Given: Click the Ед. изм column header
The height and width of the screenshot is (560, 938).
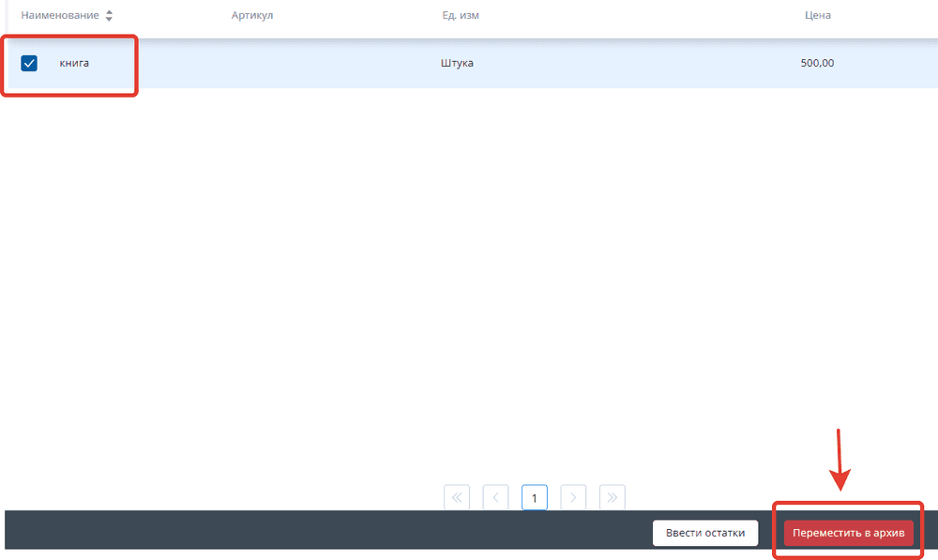Looking at the screenshot, I should 461,16.
